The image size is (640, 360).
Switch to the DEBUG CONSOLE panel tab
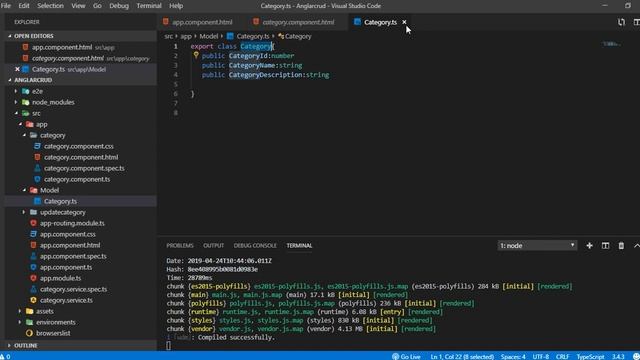pos(255,245)
